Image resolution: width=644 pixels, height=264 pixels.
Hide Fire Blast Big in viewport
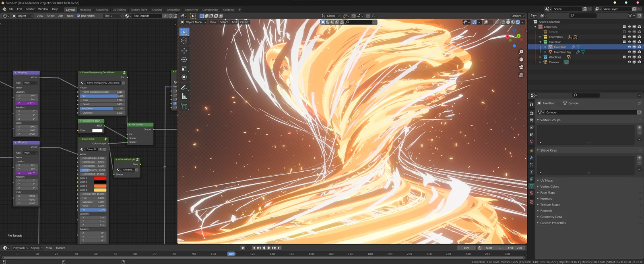[630, 52]
